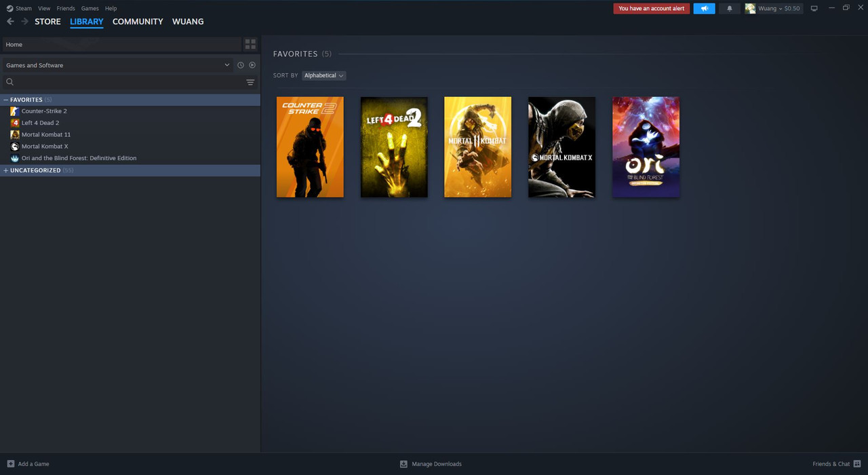
Task: Click the account alert red button
Action: 651,8
